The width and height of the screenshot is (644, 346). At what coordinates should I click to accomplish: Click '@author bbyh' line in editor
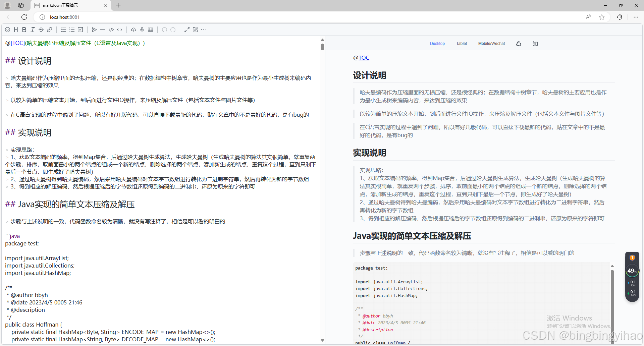coord(27,295)
